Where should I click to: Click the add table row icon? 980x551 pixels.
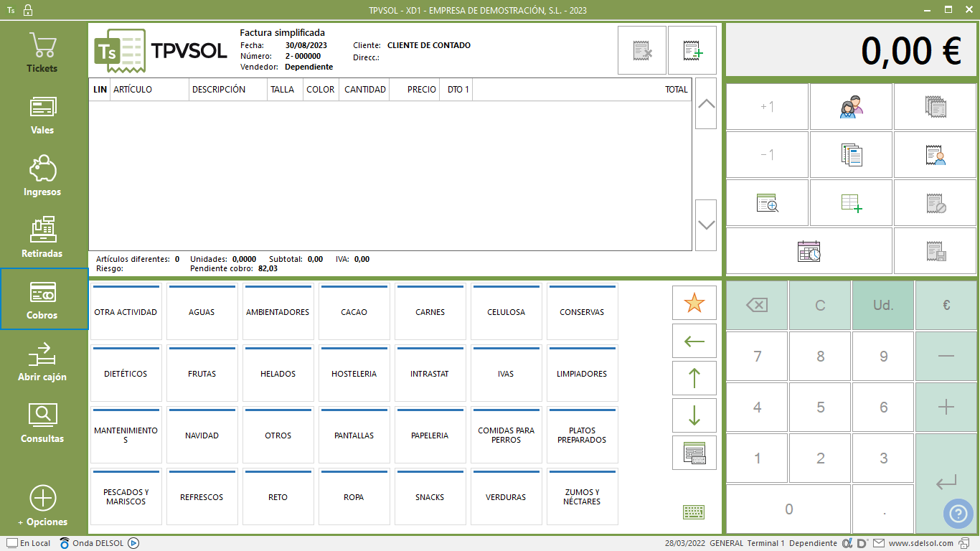(851, 203)
